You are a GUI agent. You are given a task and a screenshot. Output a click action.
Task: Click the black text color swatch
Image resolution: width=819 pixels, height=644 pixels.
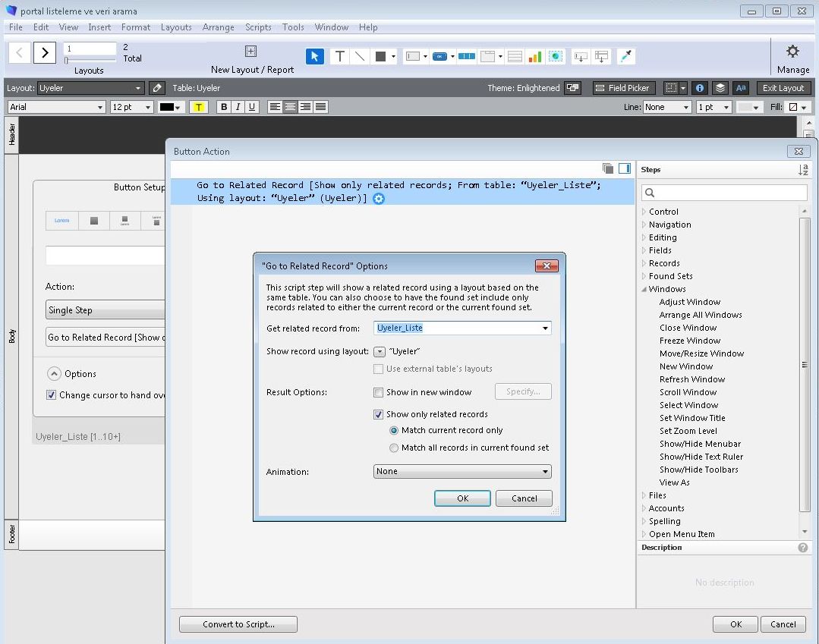click(167, 107)
